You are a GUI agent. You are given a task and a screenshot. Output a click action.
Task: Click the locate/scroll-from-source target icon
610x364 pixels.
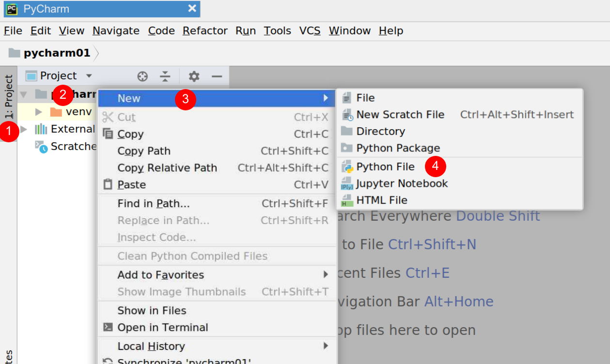[142, 76]
